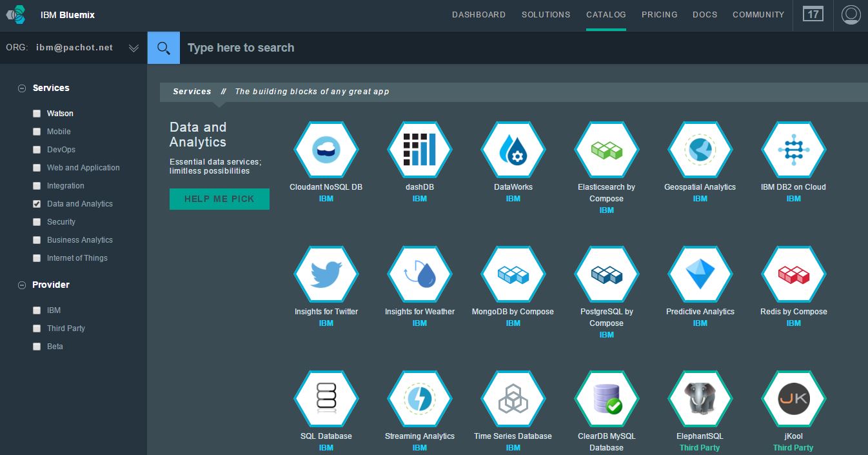The height and width of the screenshot is (455, 868).
Task: Open the SQL Database service icon
Action: [326, 398]
